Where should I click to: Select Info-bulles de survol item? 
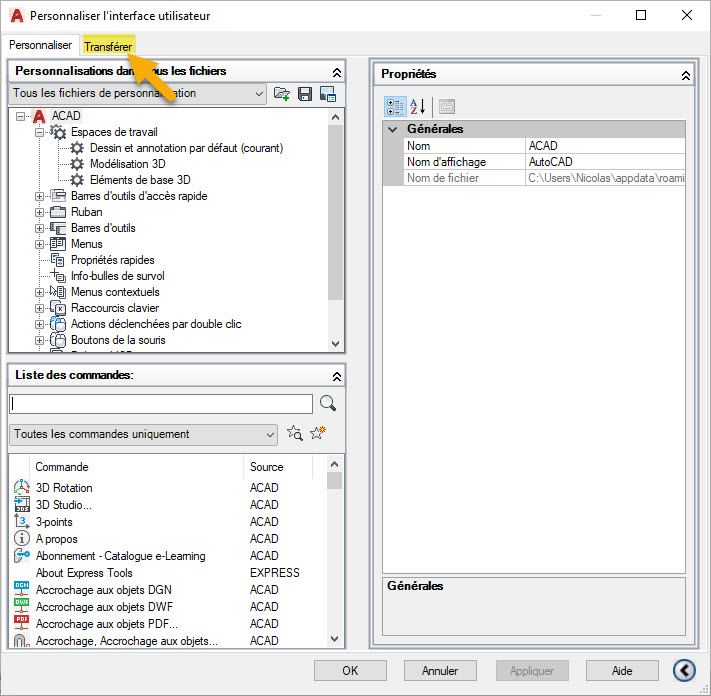pos(117,276)
